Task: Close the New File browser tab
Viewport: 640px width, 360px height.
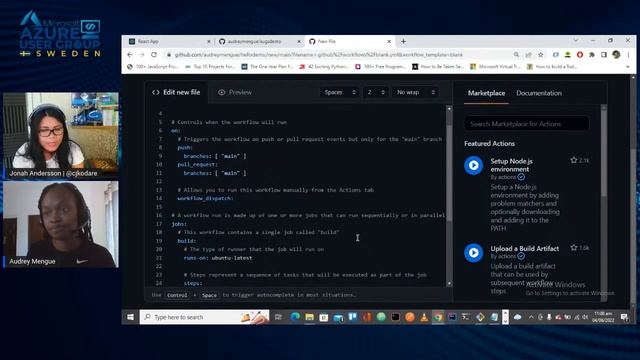Action: coord(389,41)
